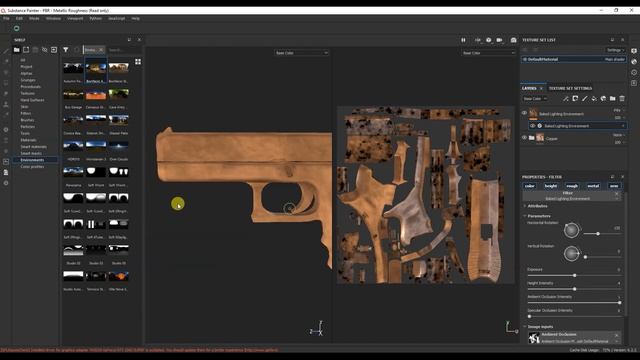Click the shelf filter funnel icon
640x360 pixels.
66,50
